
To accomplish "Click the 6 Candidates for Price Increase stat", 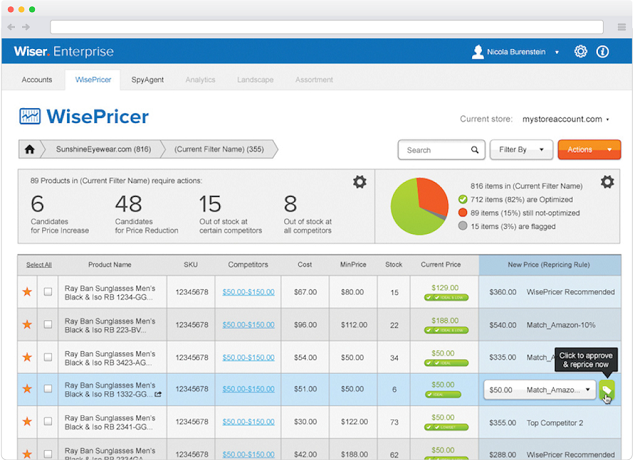I will pyautogui.click(x=60, y=214).
